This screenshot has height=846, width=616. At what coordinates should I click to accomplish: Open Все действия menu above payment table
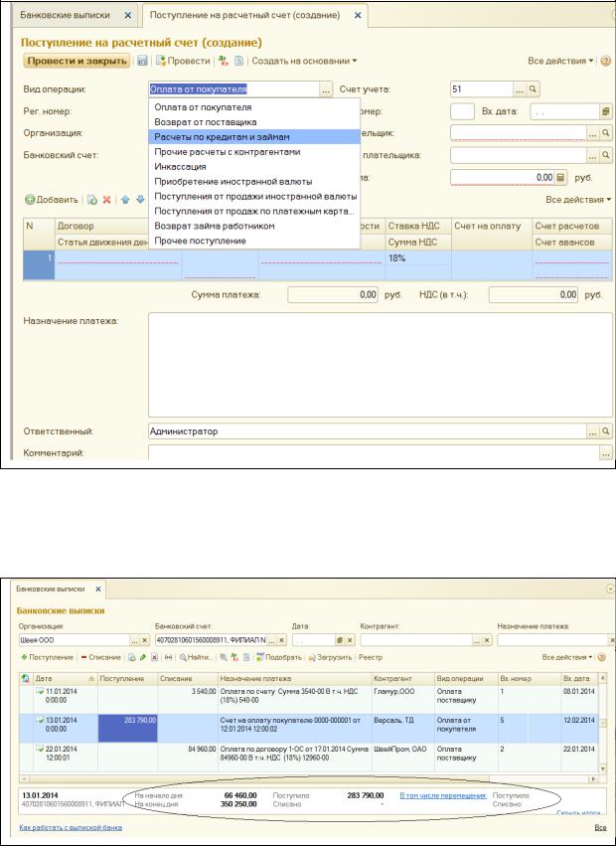coord(578,200)
